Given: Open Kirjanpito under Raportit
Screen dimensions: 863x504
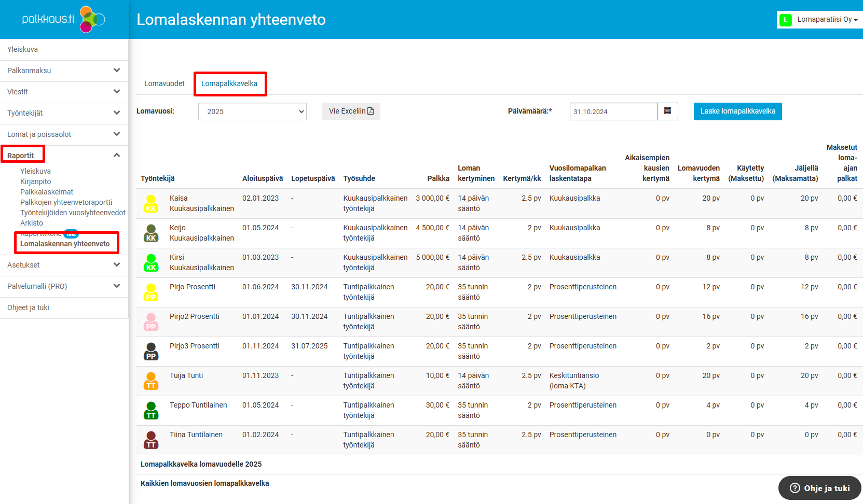Looking at the screenshot, I should 36,181.
